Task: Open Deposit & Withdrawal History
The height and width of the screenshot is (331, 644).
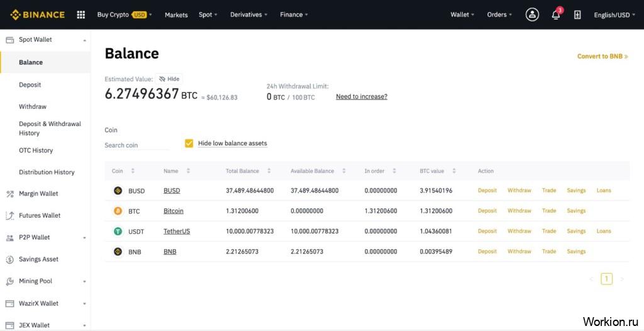Action: [x=50, y=128]
